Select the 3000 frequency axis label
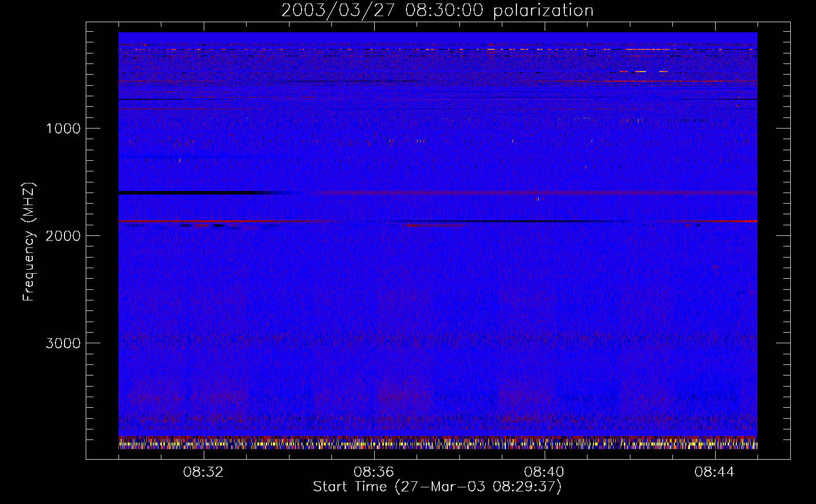This screenshot has width=816, height=504. tap(63, 343)
